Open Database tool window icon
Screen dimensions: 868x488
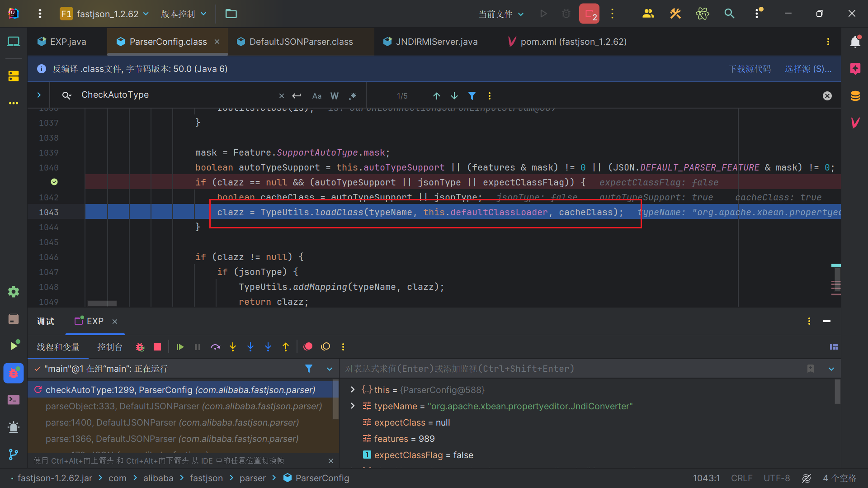pyautogui.click(x=855, y=96)
